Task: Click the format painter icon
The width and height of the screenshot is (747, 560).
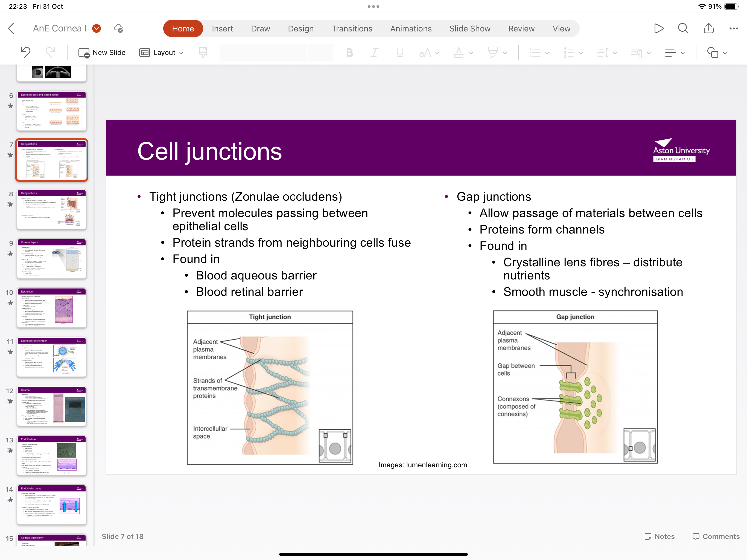Action: (203, 52)
